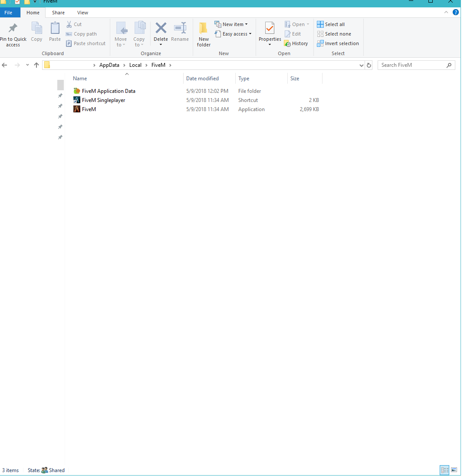This screenshot has width=464, height=476.
Task: Click Open in the ribbon
Action: point(297,24)
